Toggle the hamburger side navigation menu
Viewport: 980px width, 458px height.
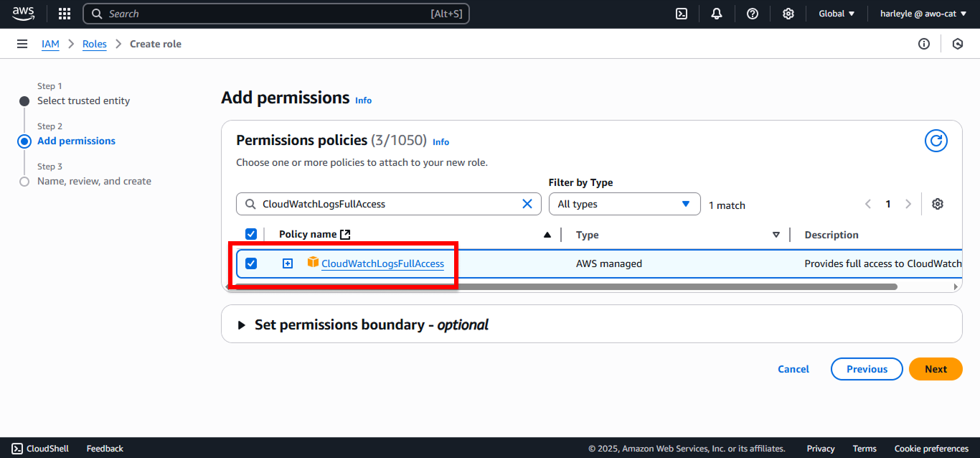[22, 44]
